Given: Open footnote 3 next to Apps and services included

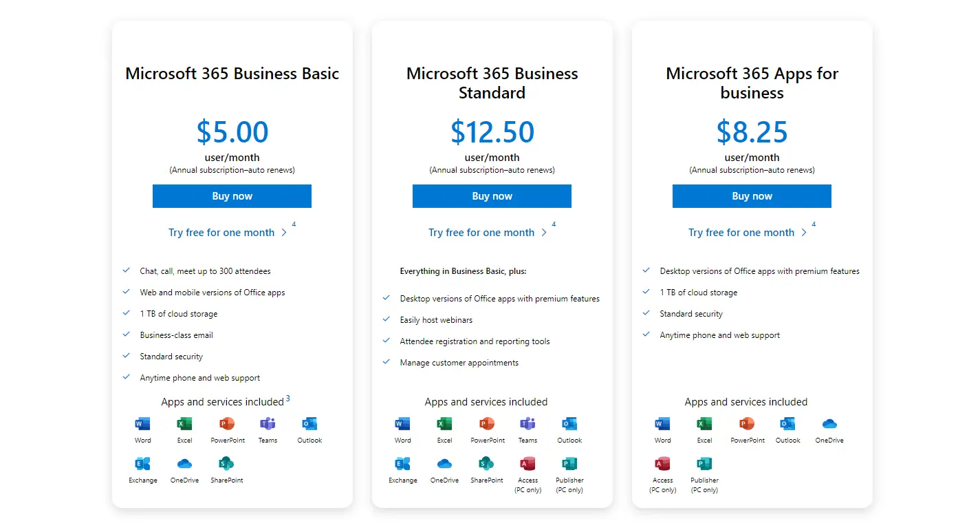Looking at the screenshot, I should click(287, 398).
